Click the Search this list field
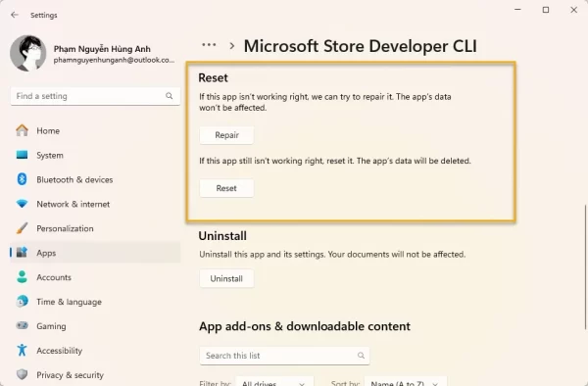Image resolution: width=588 pixels, height=386 pixels. (x=284, y=356)
